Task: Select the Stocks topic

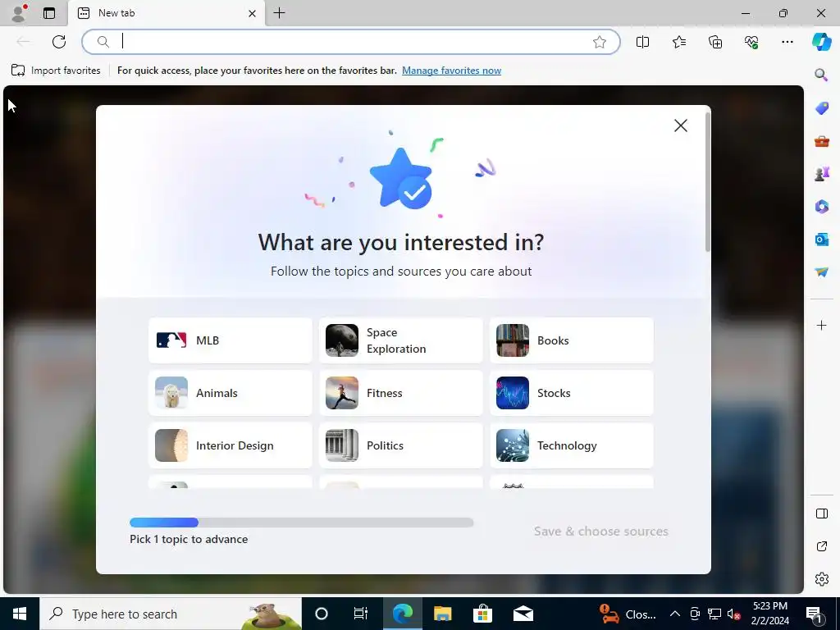Action: pyautogui.click(x=572, y=393)
